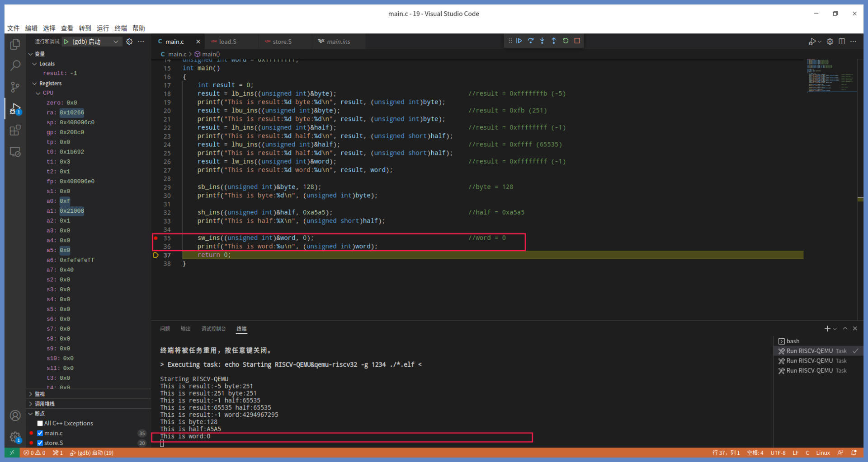
Task: Stop debugging with the red square
Action: coord(577,41)
